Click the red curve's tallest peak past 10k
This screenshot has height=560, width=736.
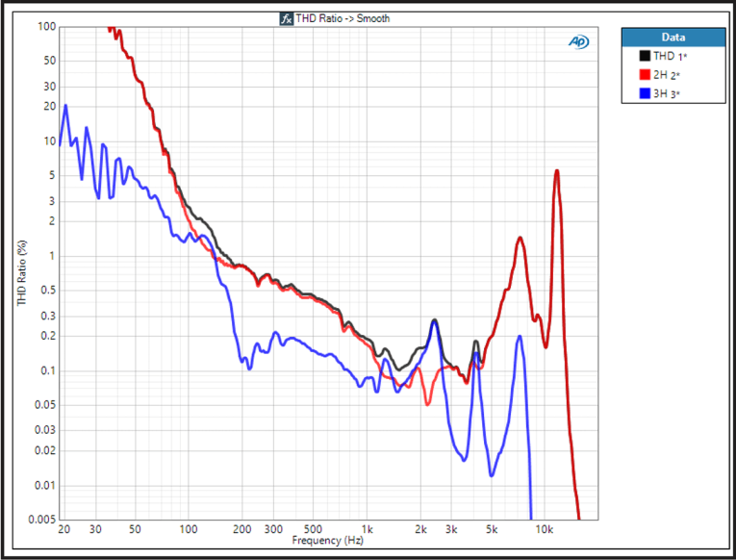(556, 171)
